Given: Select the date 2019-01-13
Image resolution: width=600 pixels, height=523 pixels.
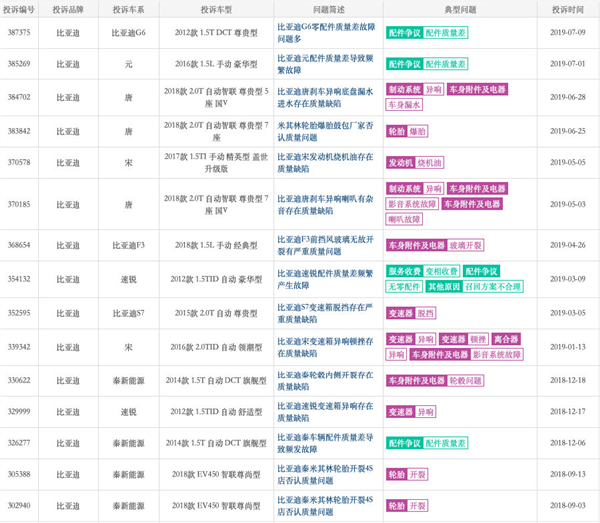Looking at the screenshot, I should coord(568,347).
